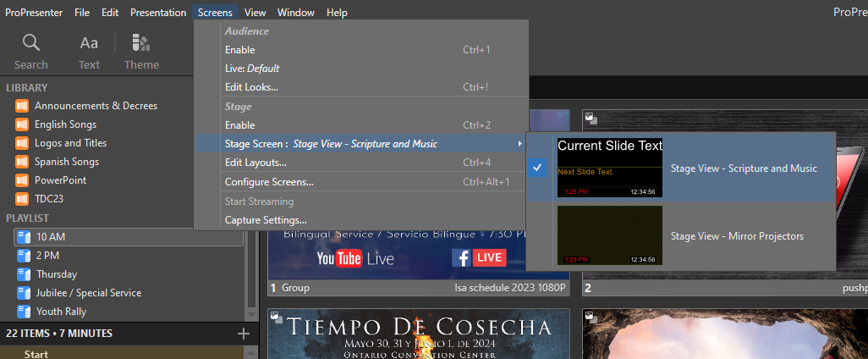This screenshot has height=359, width=868.
Task: Open the Theme picker
Action: click(141, 52)
